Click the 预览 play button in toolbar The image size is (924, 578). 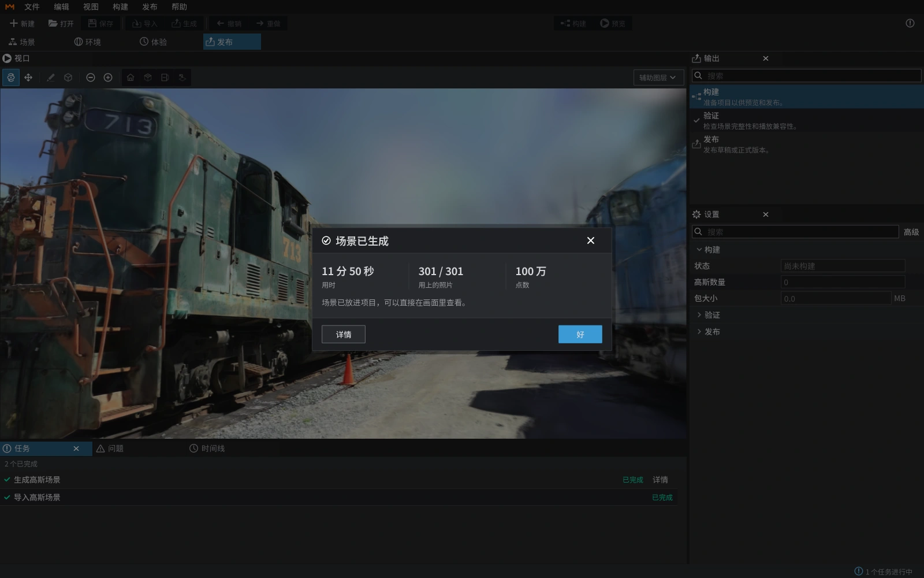[x=613, y=24]
